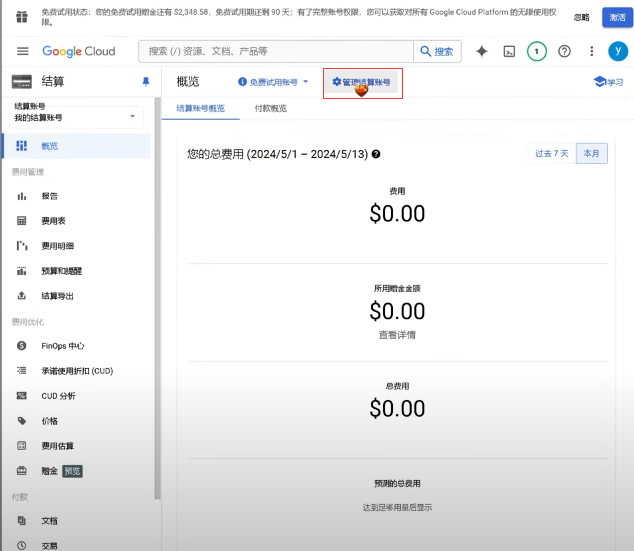Viewport: 634px width, 551px height.
Task: Open CUD 分析 in the sidebar
Action: (58, 396)
